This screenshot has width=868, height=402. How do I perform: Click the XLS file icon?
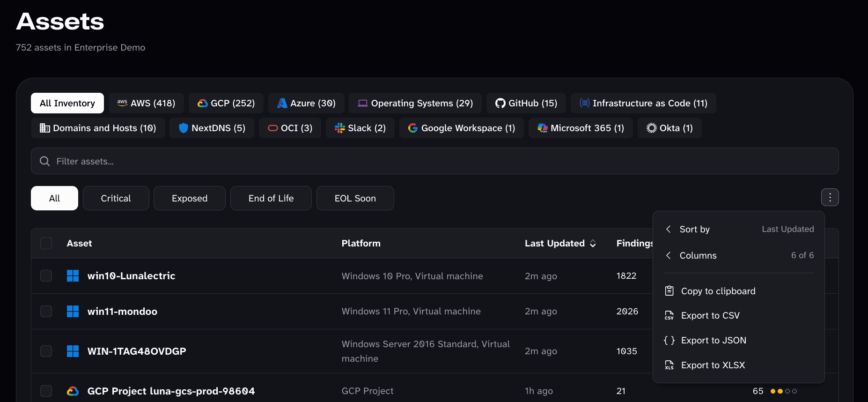669,365
